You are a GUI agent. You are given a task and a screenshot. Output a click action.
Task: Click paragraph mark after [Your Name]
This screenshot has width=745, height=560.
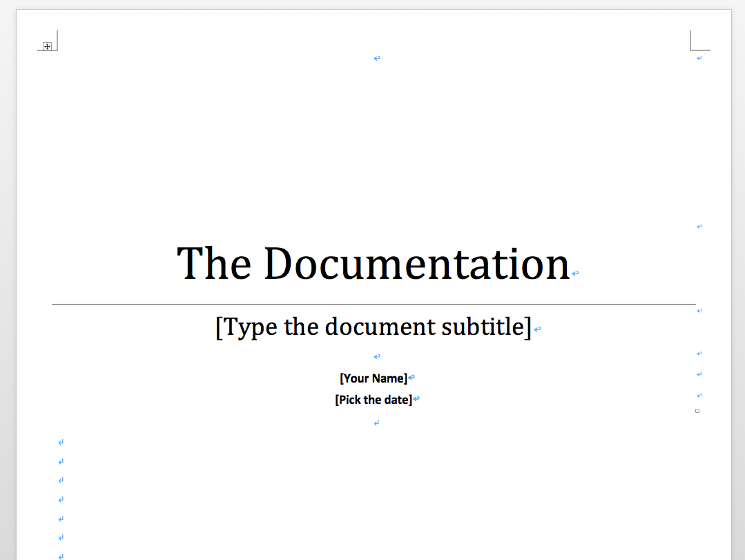(x=412, y=378)
